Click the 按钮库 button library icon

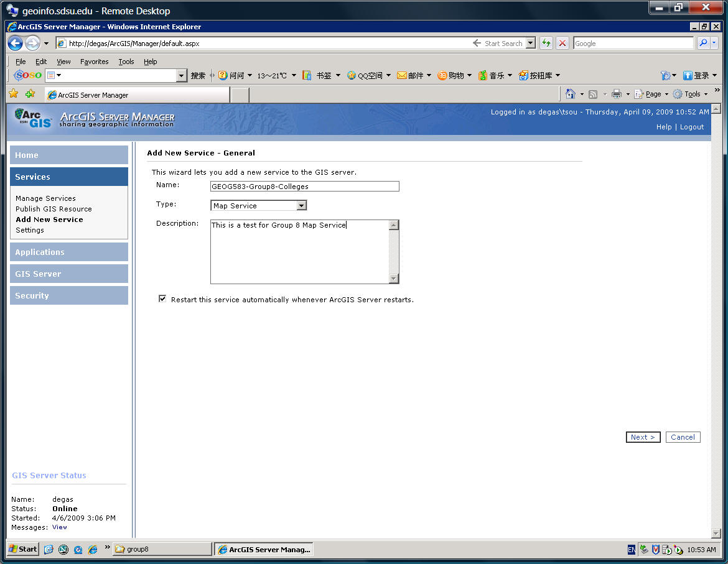point(523,75)
